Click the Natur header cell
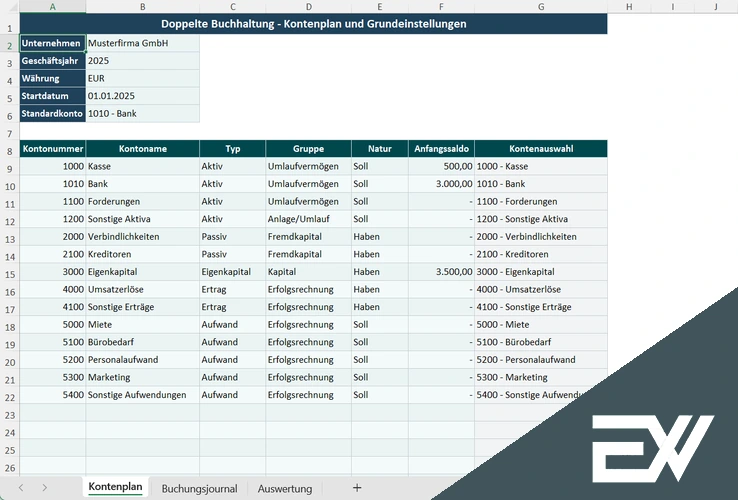This screenshot has width=738, height=500. coord(380,149)
